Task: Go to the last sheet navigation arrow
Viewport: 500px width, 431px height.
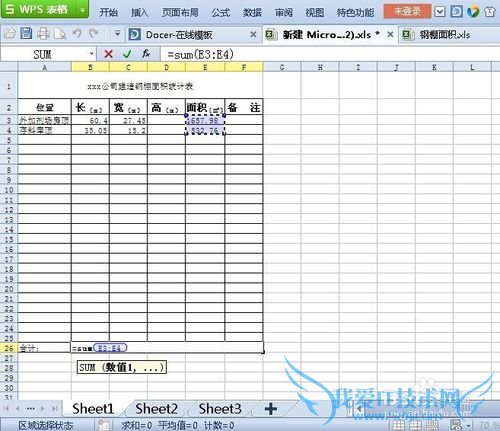Action: (54, 409)
